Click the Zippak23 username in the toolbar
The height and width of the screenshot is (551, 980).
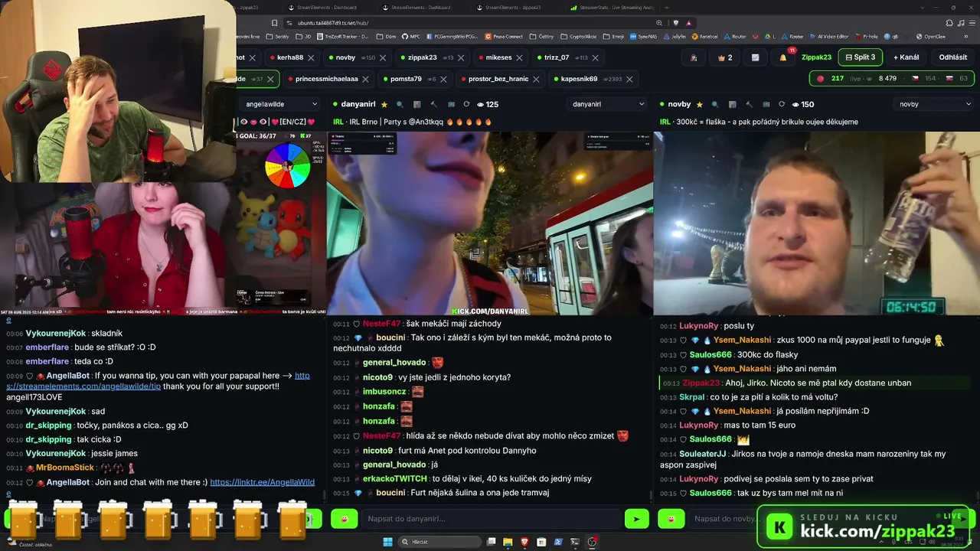tap(816, 57)
